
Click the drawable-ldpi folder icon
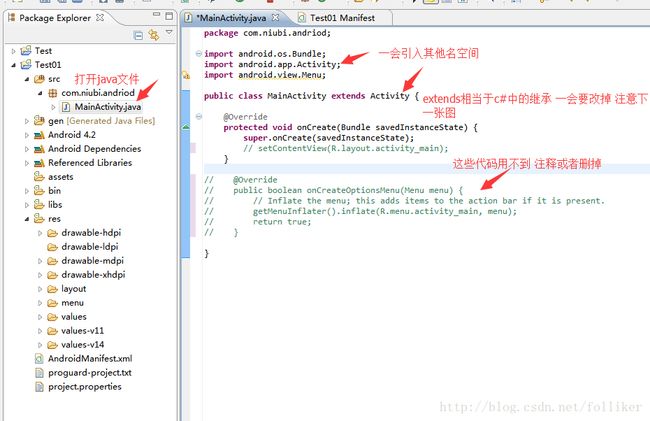coord(52,247)
